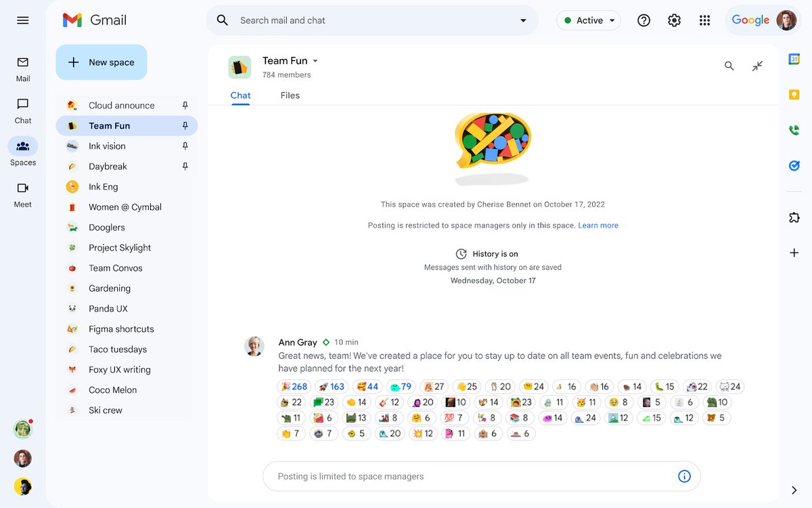
Task: Expand search options with the search dropdown arrow
Action: (522, 20)
